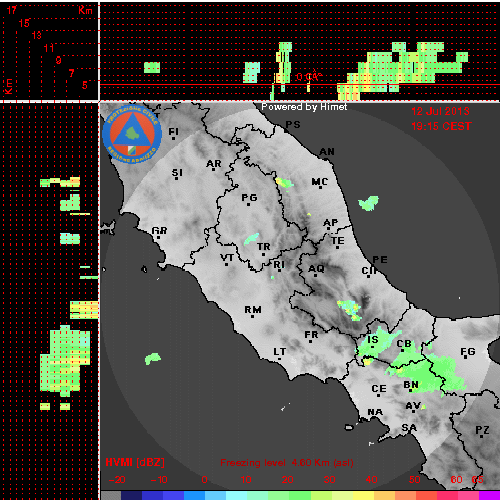Click the SA city label
This screenshot has height=500, width=500.
(x=409, y=427)
